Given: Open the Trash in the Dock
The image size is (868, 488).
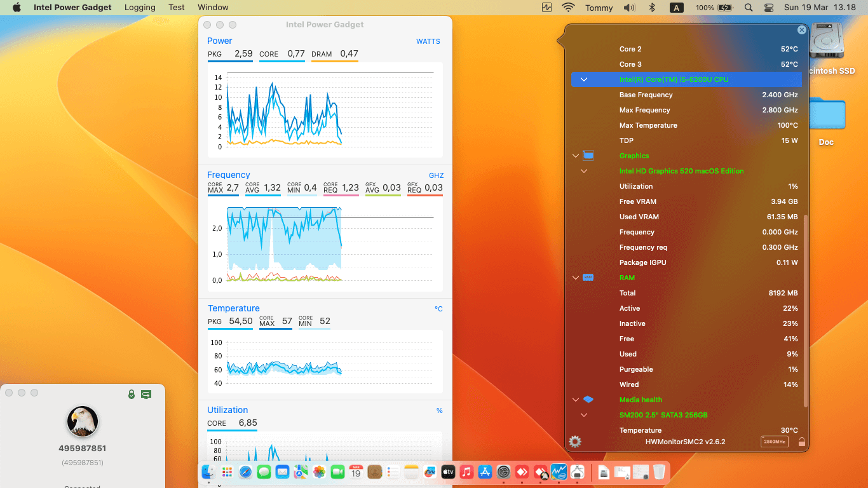Looking at the screenshot, I should pos(659,472).
